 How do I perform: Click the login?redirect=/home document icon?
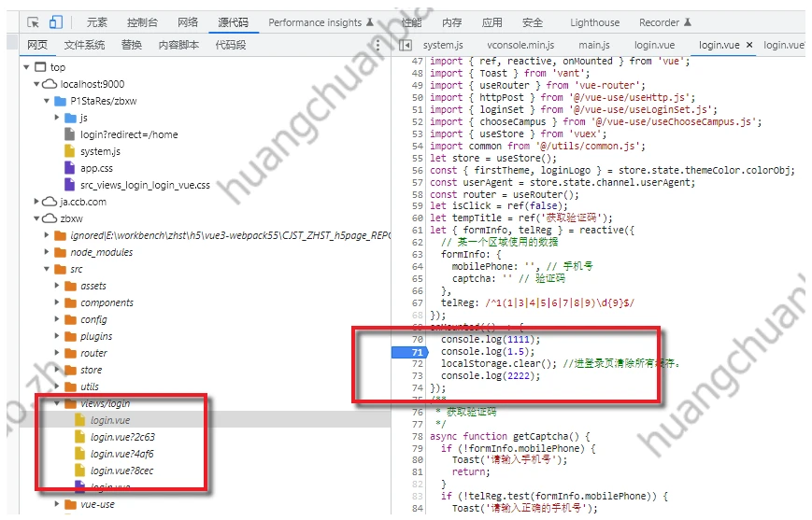click(x=69, y=134)
